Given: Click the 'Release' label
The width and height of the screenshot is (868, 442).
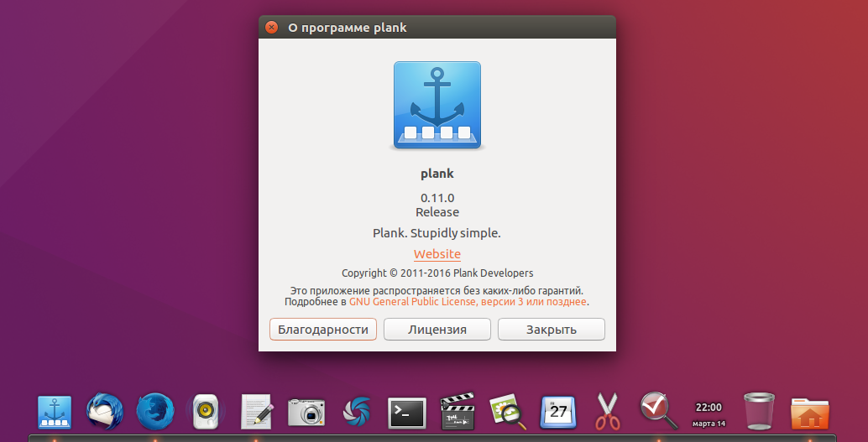Looking at the screenshot, I should click(x=437, y=212).
